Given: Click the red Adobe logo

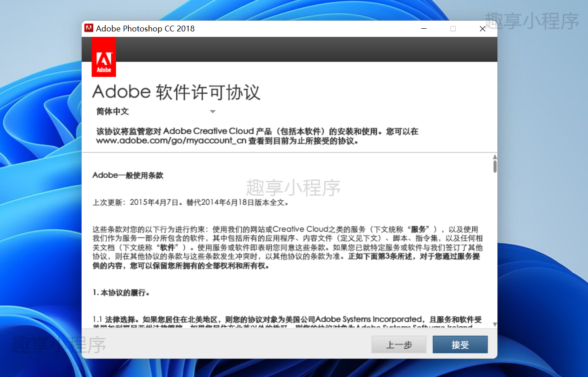Looking at the screenshot, I should pos(104,57).
